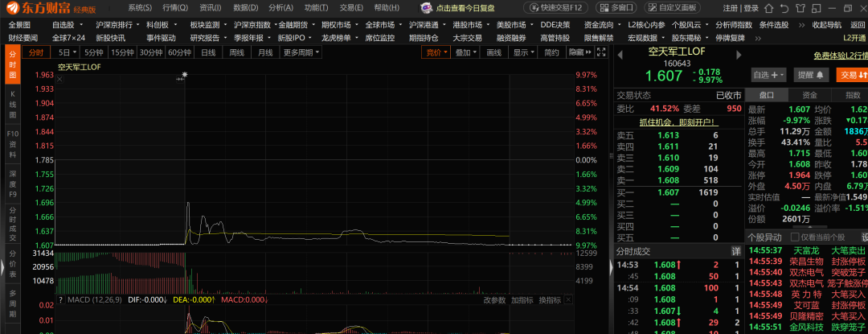Click the home icon in the title bar
Viewport: 868px width, 334px height.
770,8
